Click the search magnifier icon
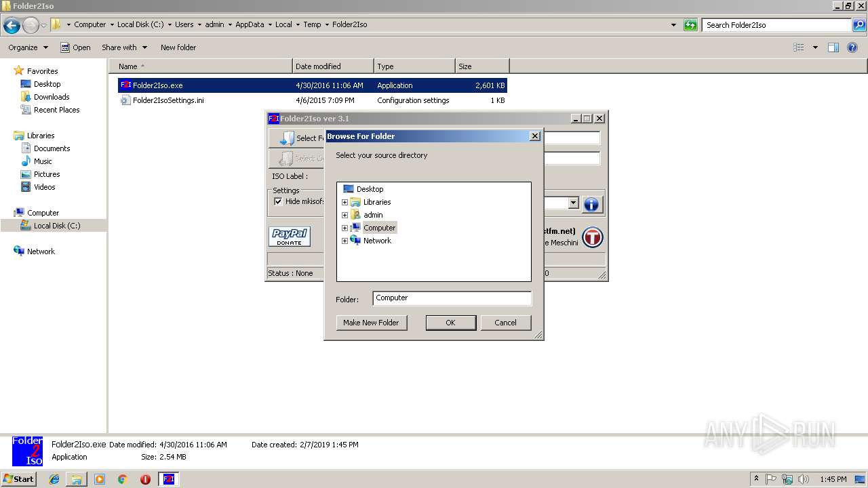 click(859, 25)
